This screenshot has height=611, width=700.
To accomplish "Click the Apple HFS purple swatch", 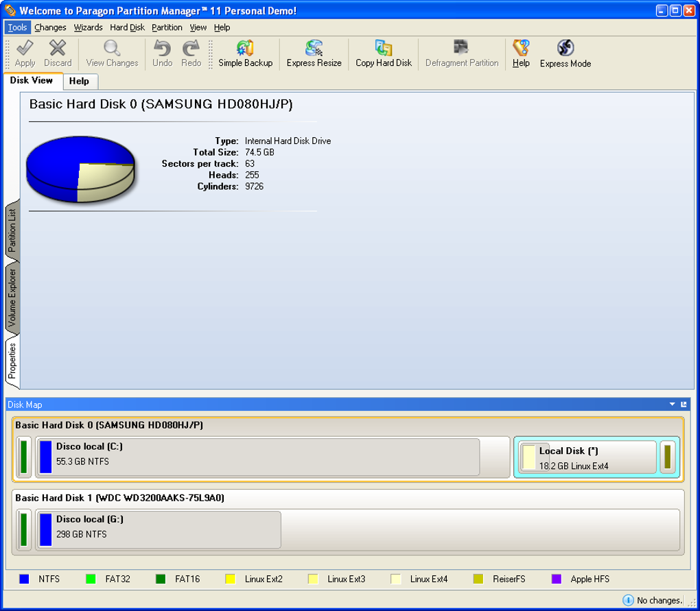I will pos(557,579).
